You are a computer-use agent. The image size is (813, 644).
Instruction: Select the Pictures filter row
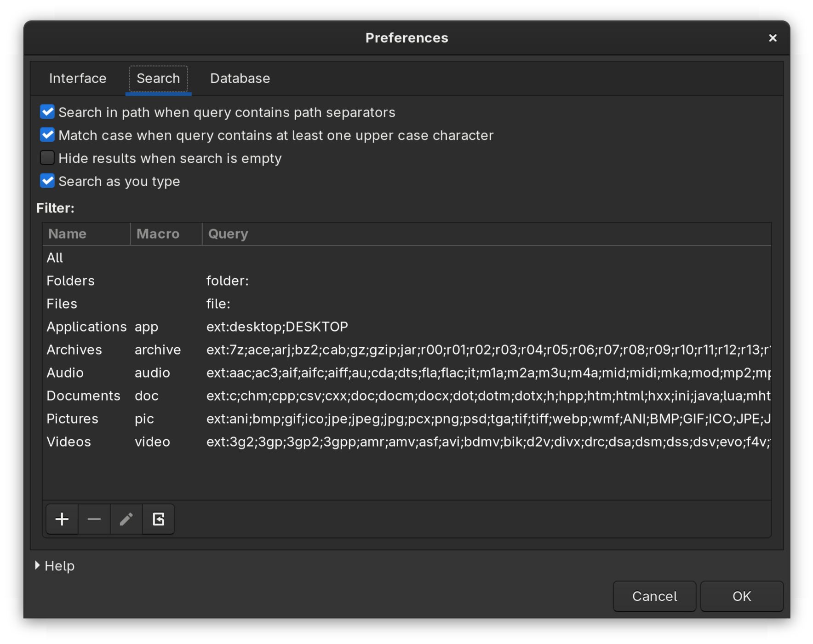click(x=72, y=419)
